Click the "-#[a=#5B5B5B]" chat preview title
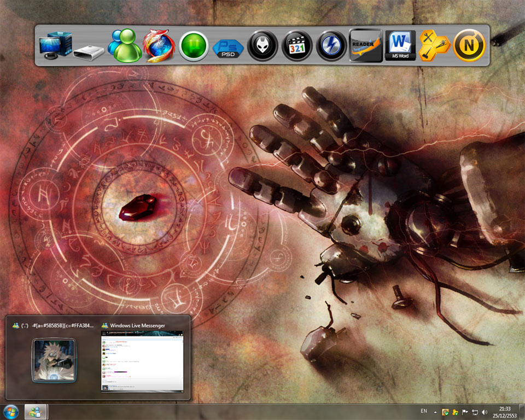 [x=62, y=325]
